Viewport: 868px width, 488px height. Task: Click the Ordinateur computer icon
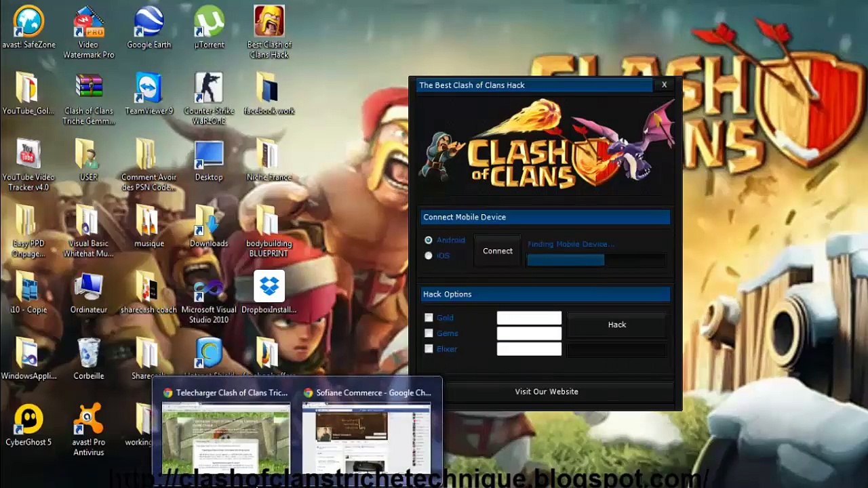pyautogui.click(x=89, y=293)
